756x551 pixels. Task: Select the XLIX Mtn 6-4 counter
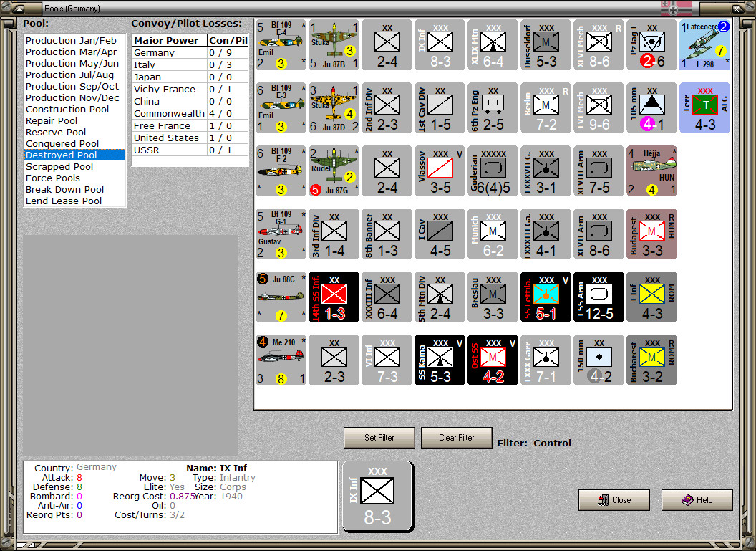(x=493, y=45)
